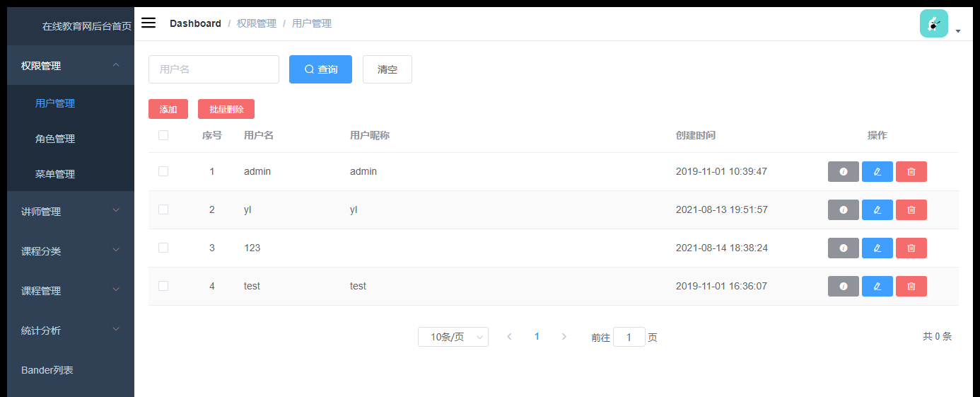The height and width of the screenshot is (397, 980).
Task: Open dropdown caret next to avatar
Action: [x=958, y=31]
